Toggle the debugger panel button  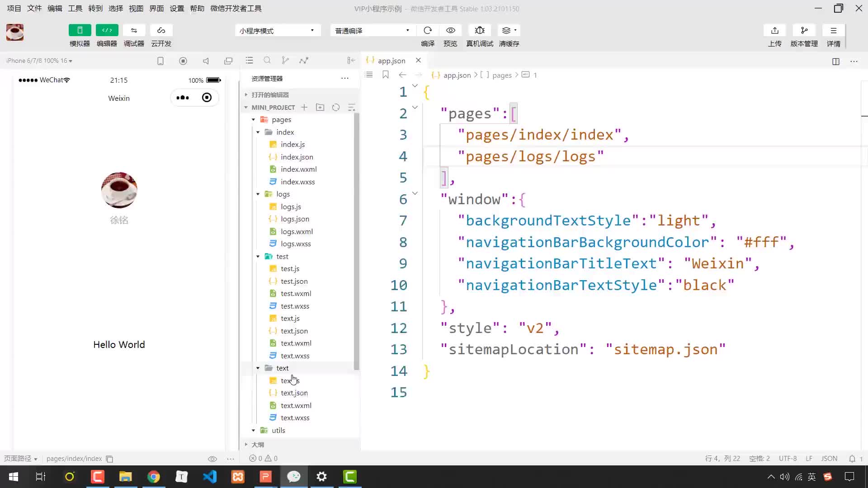(x=134, y=30)
